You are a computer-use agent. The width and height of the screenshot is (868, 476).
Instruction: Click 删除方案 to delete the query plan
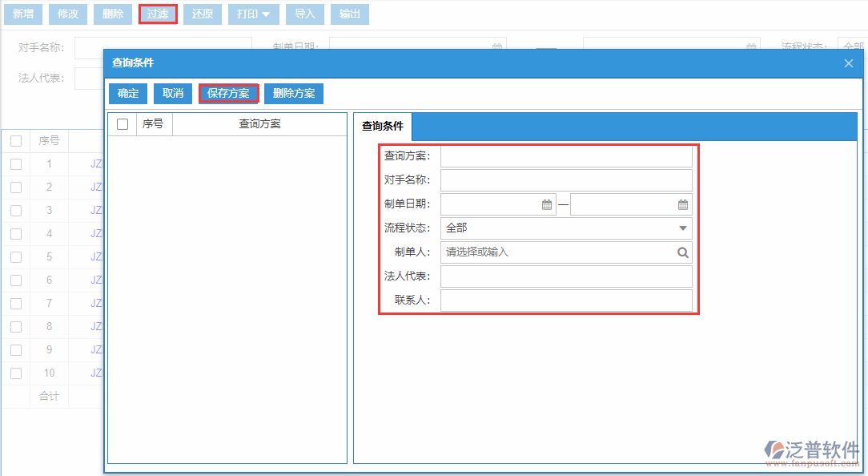pyautogui.click(x=294, y=93)
